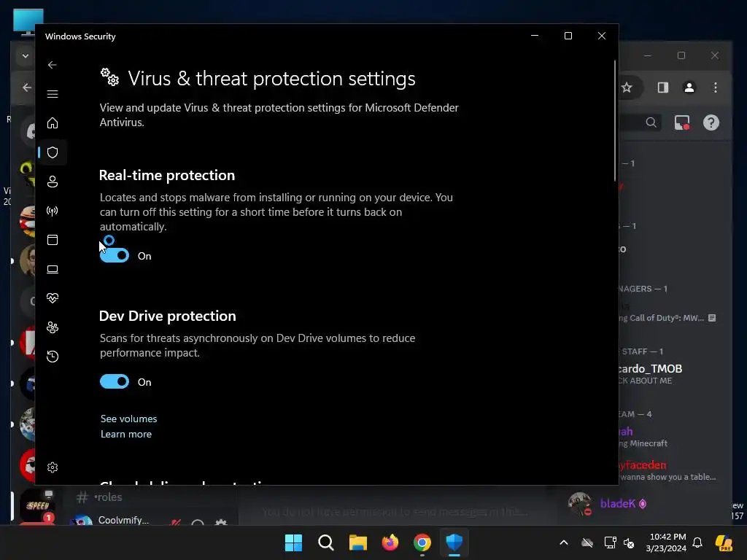Open Windows Security settings gear icon
The height and width of the screenshot is (560, 747).
click(x=53, y=467)
